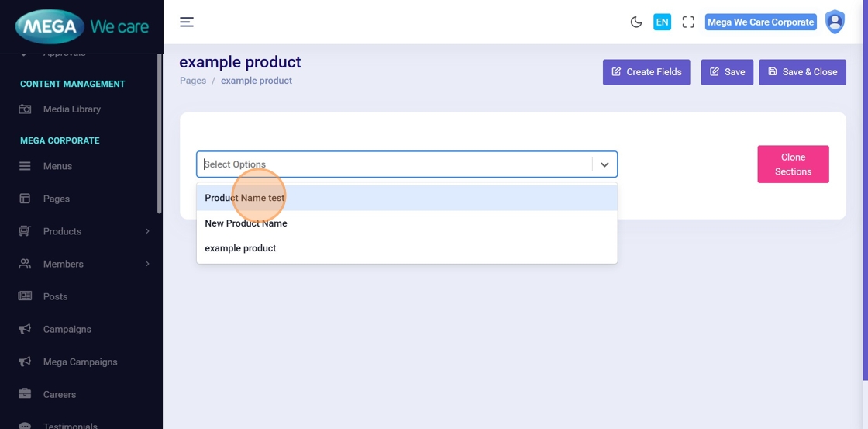
Task: Expand the Members submenu
Action: pos(147,264)
